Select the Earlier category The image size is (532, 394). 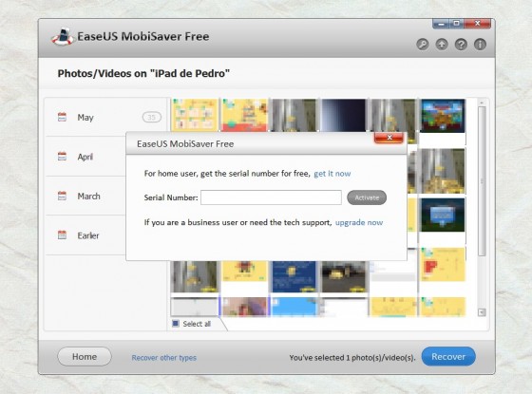[x=85, y=235]
